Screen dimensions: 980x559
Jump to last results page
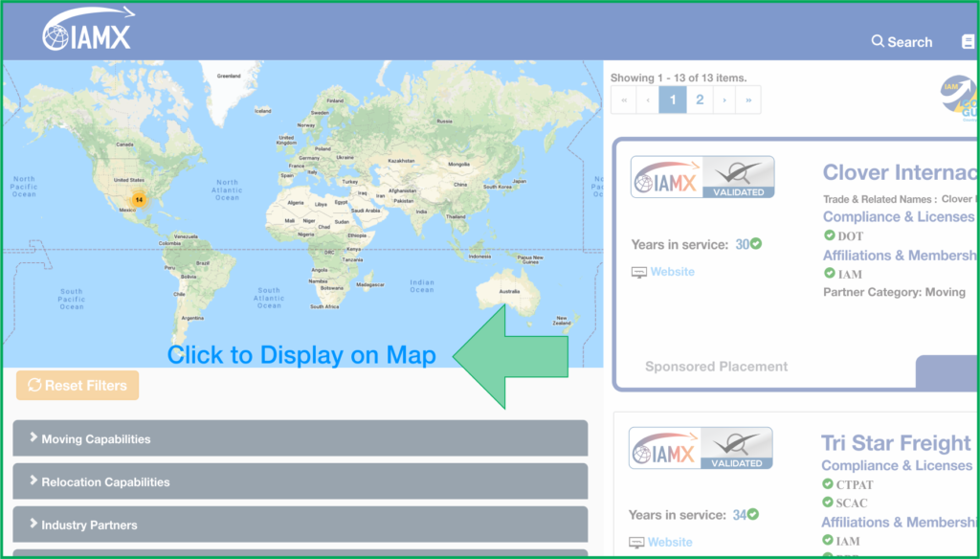(748, 101)
